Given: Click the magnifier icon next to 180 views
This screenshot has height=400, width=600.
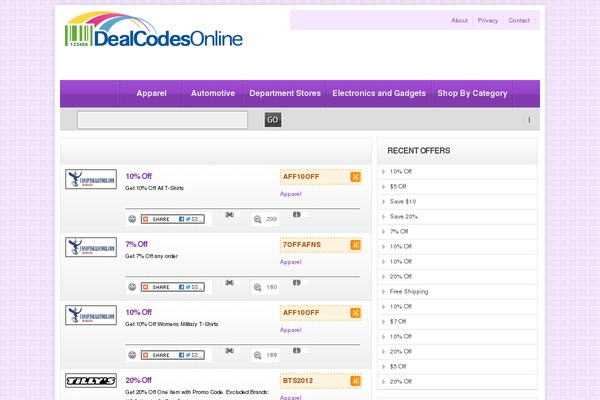Looking at the screenshot, I should [x=258, y=287].
